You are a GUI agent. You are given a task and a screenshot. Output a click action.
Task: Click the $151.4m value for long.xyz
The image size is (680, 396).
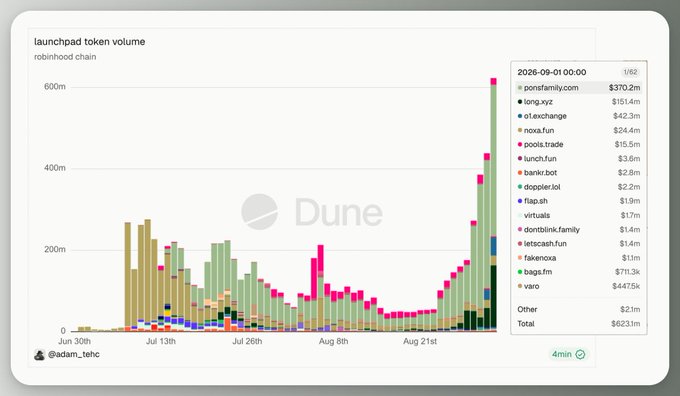tap(626, 102)
